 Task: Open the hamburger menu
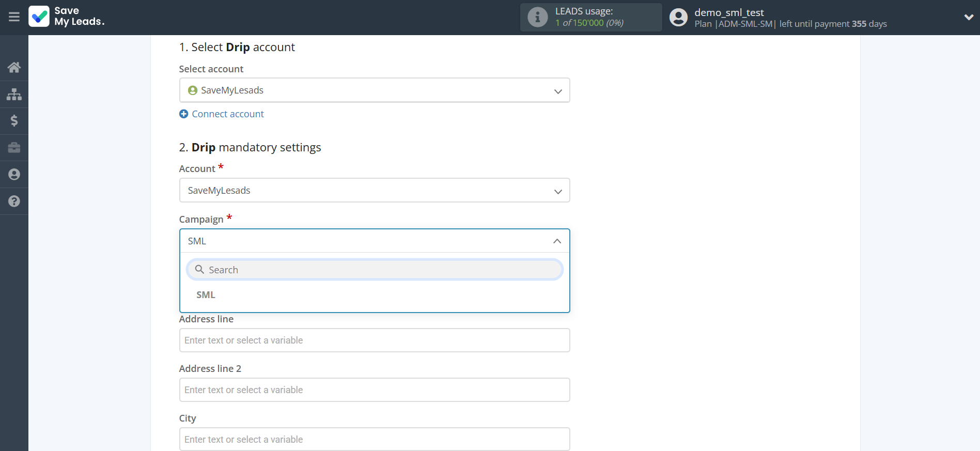click(x=14, y=17)
